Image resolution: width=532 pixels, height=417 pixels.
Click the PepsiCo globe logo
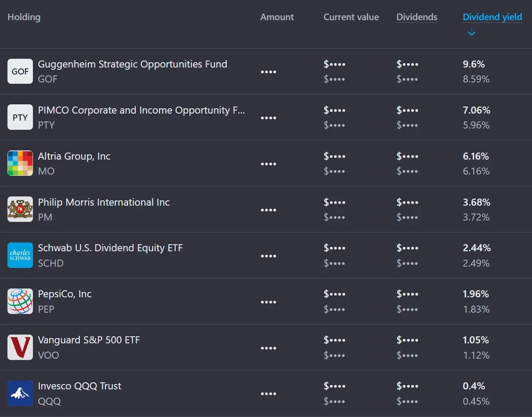[x=20, y=302]
